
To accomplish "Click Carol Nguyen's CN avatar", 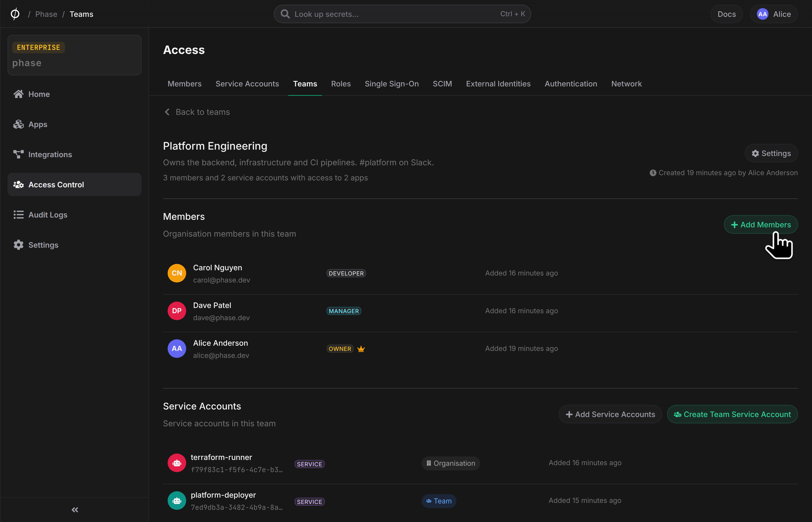I will click(x=177, y=273).
